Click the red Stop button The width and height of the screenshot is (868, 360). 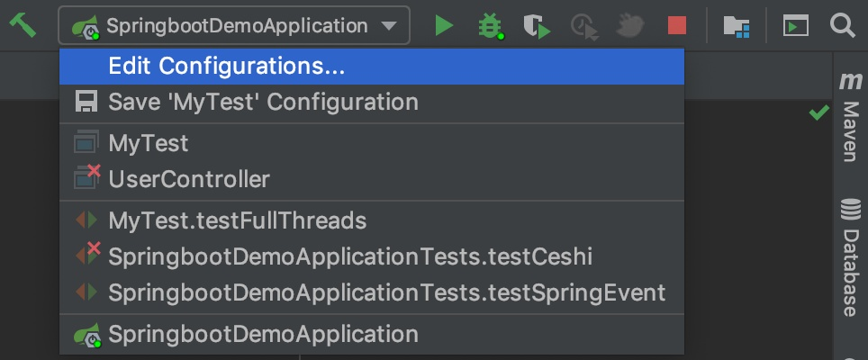point(677,26)
